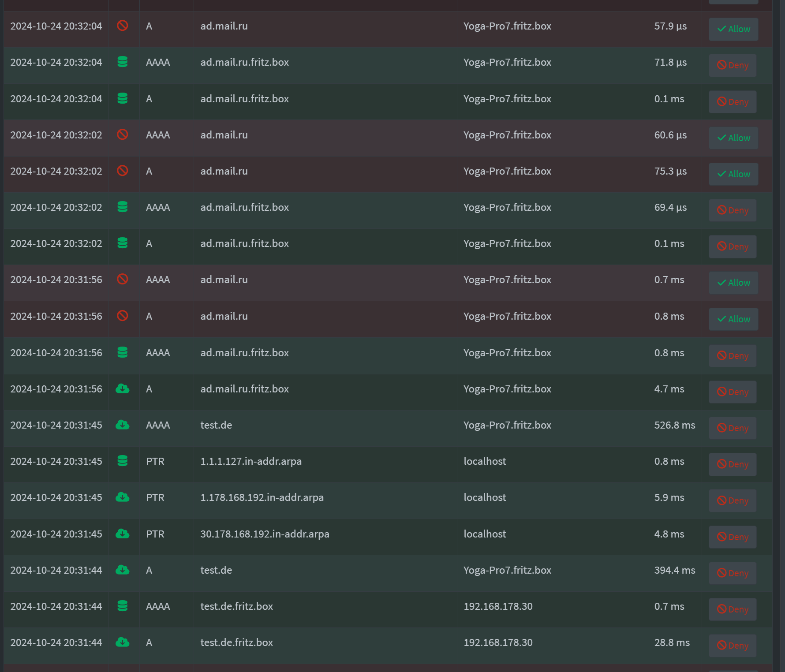Click cache icon for 20:32:04 A ad.mail.ru.fritz.box
Image resolution: width=785 pixels, height=672 pixels.
click(x=123, y=98)
